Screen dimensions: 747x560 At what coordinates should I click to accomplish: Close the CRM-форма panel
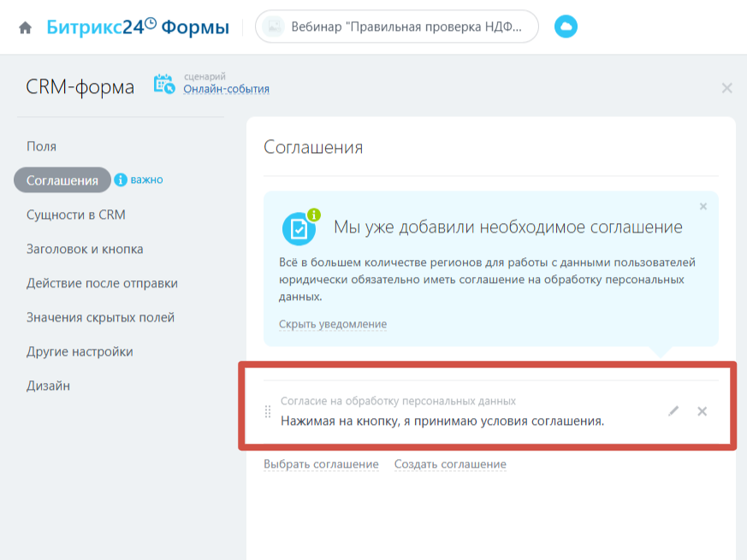point(726,88)
